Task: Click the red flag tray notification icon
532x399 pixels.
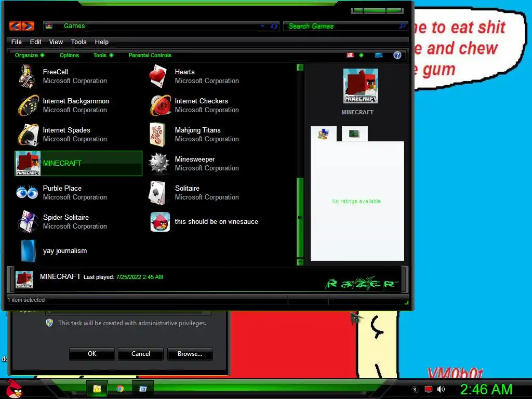Action: pos(429,389)
